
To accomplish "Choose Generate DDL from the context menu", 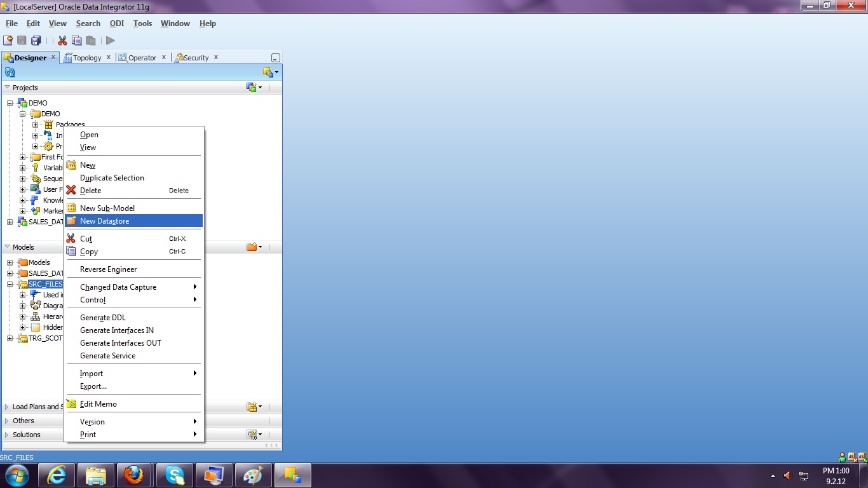I will coord(133,318).
